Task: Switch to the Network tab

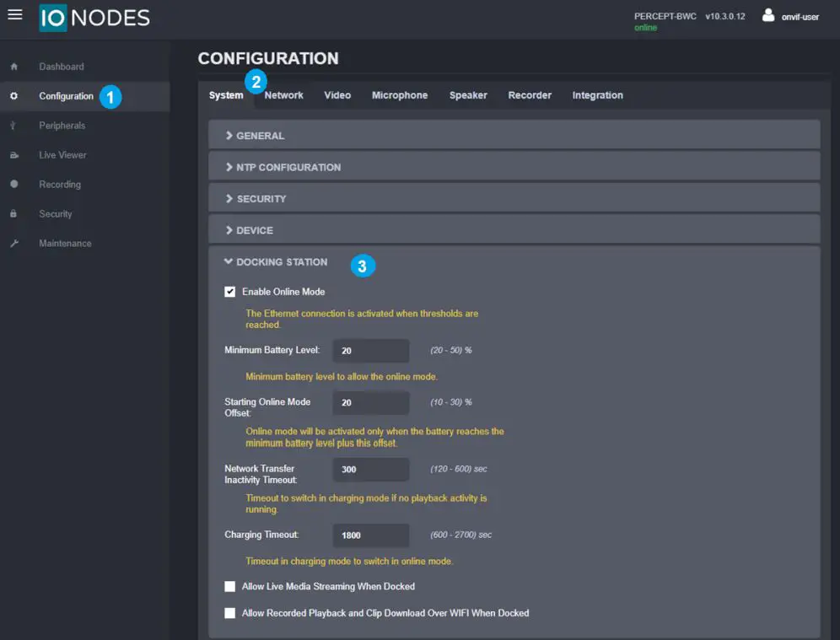Action: (283, 95)
